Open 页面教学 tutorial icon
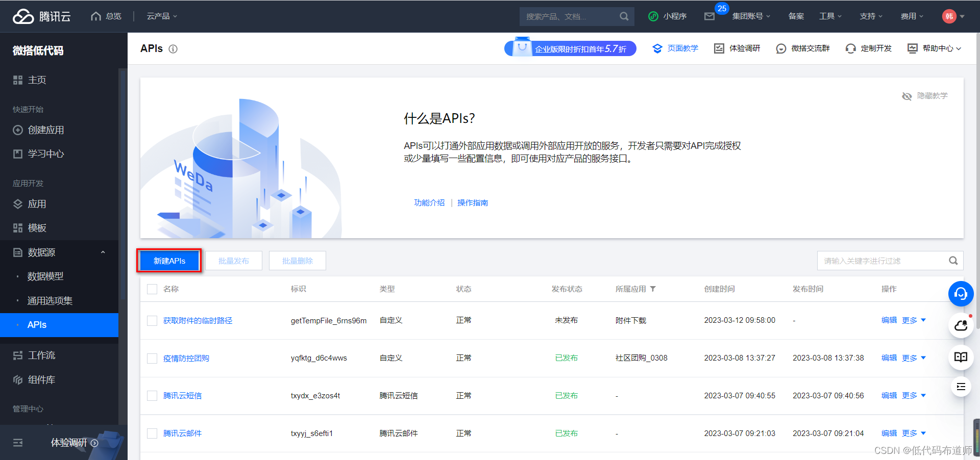980x460 pixels. point(657,48)
